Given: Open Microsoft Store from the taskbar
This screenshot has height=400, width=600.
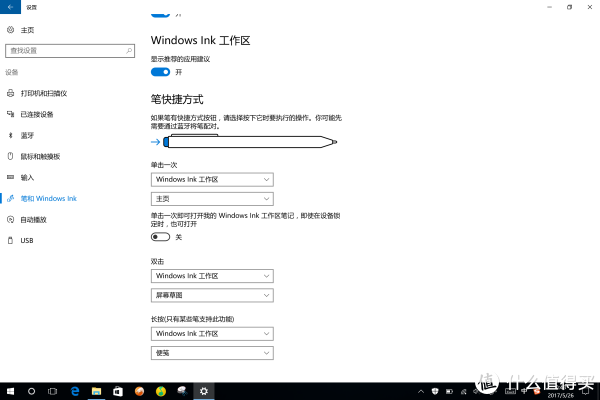Looking at the screenshot, I should [x=118, y=391].
